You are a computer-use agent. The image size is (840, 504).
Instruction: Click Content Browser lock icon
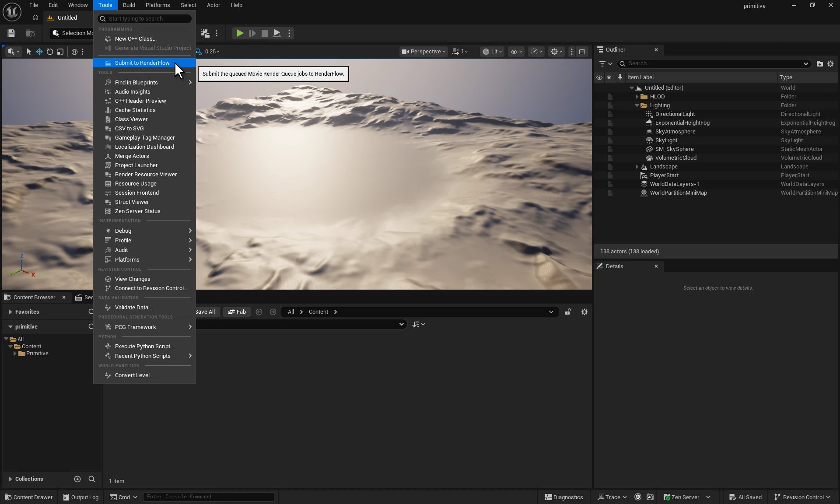pos(567,312)
